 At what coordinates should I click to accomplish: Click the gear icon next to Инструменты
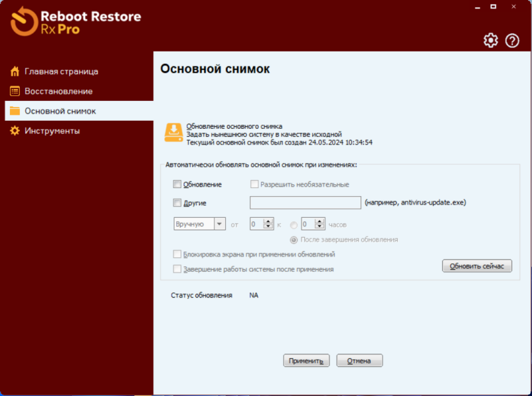pos(15,131)
